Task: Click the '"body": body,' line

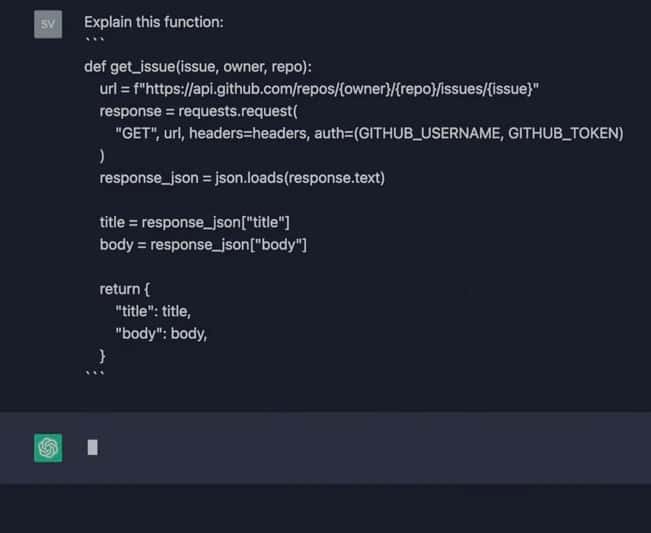Action: [161, 334]
